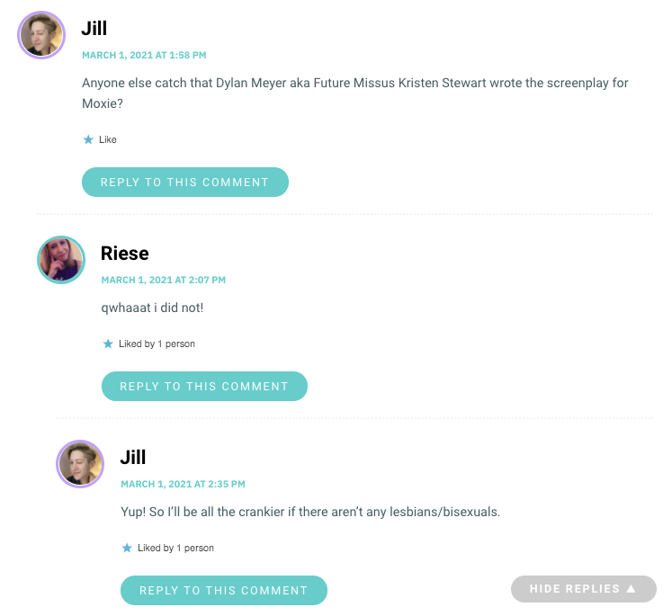Open the March 1, 2021 at 1:58 PM permalink
This screenshot has height=616, width=672.
(x=144, y=55)
